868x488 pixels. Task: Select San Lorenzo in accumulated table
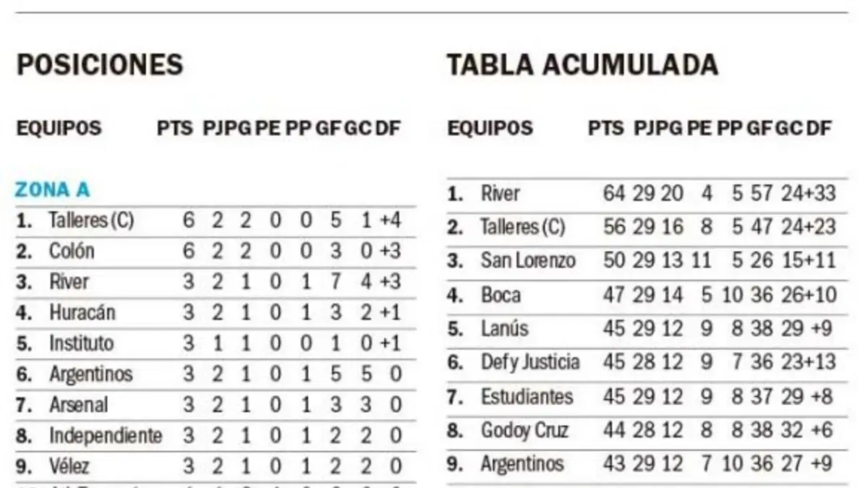click(528, 260)
